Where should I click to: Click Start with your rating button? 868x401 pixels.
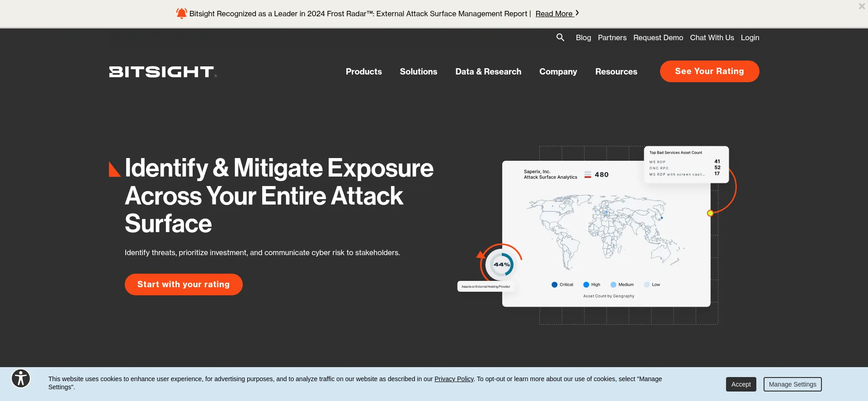pos(184,284)
